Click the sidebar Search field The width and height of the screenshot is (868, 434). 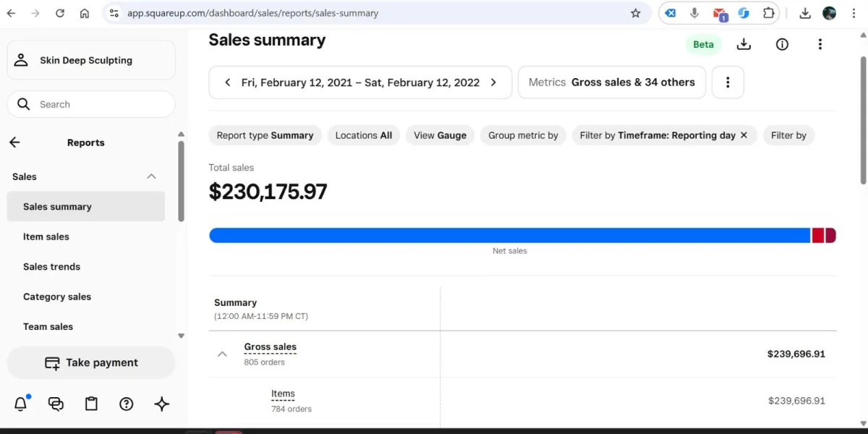[x=91, y=104]
